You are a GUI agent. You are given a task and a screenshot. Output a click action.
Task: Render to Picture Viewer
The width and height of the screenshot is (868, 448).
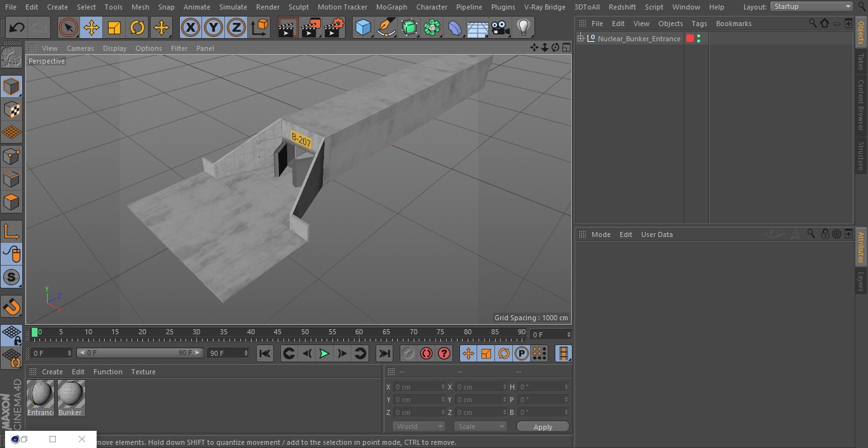(x=311, y=27)
